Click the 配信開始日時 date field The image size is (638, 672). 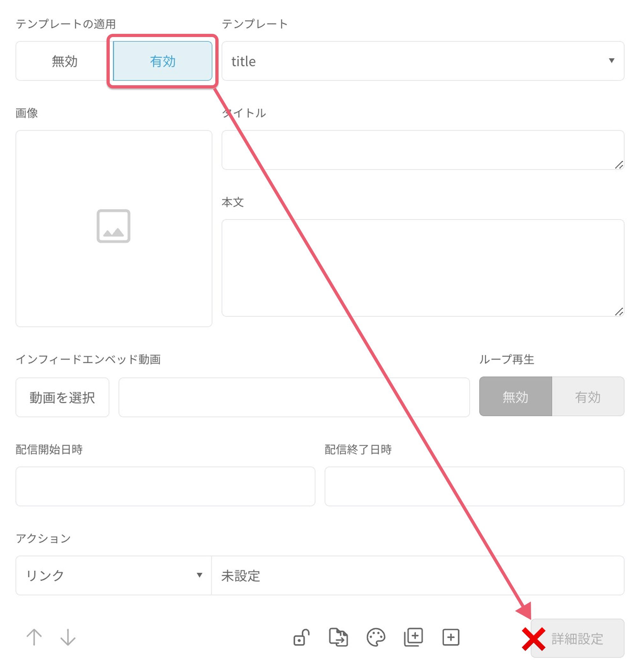click(165, 486)
